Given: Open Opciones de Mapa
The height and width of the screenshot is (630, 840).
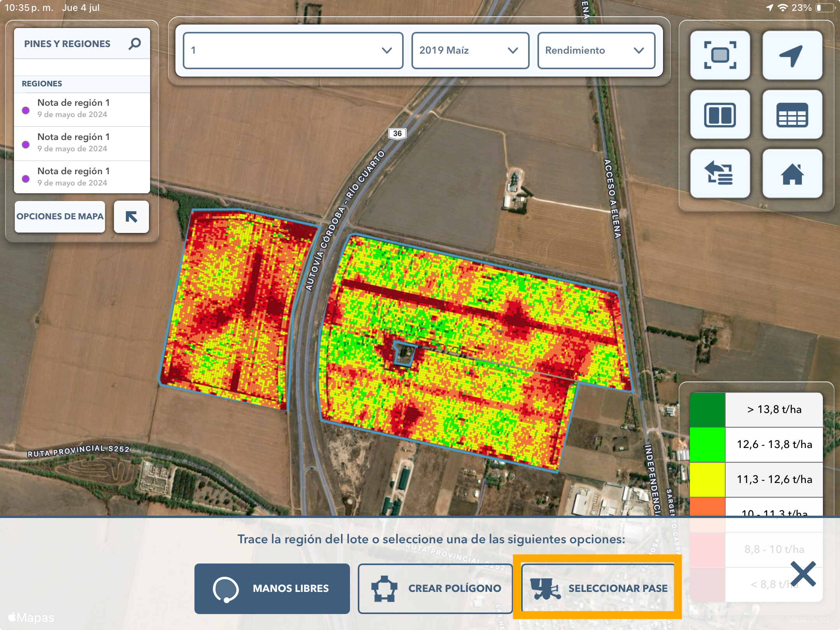Looking at the screenshot, I should (x=60, y=217).
